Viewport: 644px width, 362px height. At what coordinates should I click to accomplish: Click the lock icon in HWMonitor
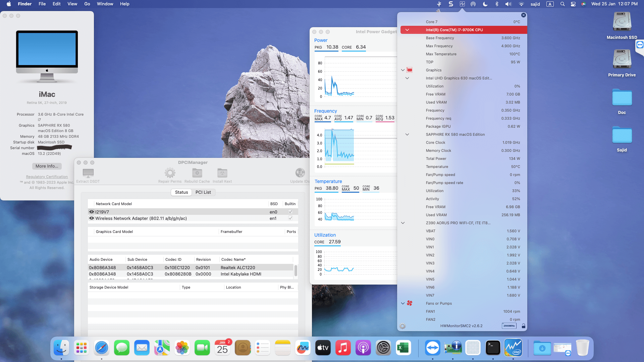(523, 326)
